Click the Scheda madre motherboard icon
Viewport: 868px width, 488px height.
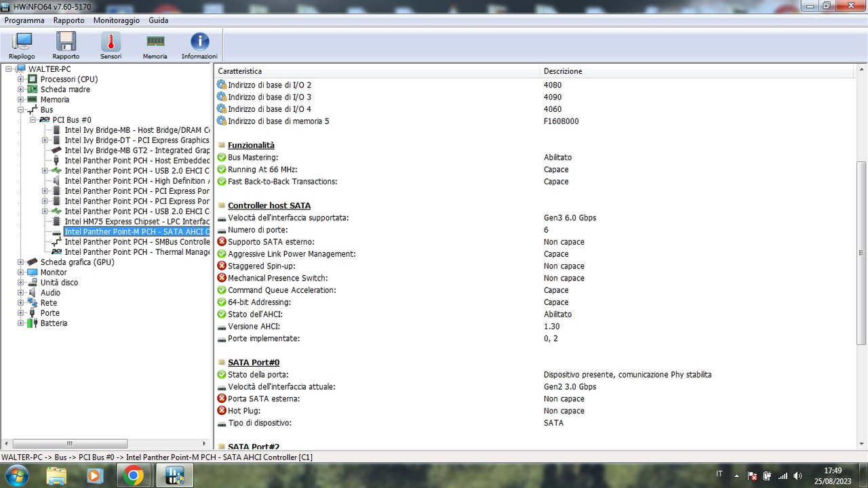pos(33,89)
